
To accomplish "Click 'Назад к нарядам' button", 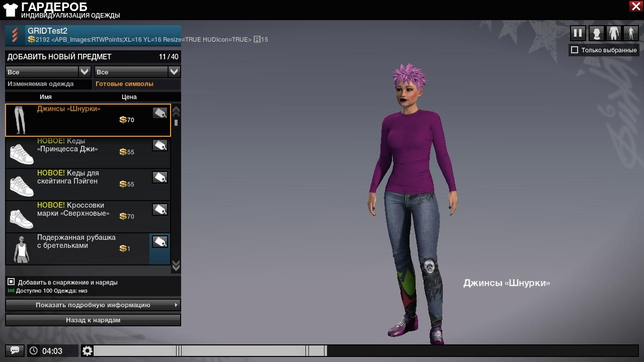I will pyautogui.click(x=93, y=320).
